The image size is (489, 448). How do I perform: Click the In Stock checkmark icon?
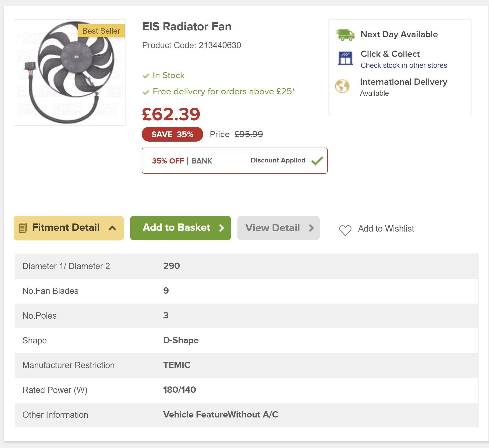[146, 76]
